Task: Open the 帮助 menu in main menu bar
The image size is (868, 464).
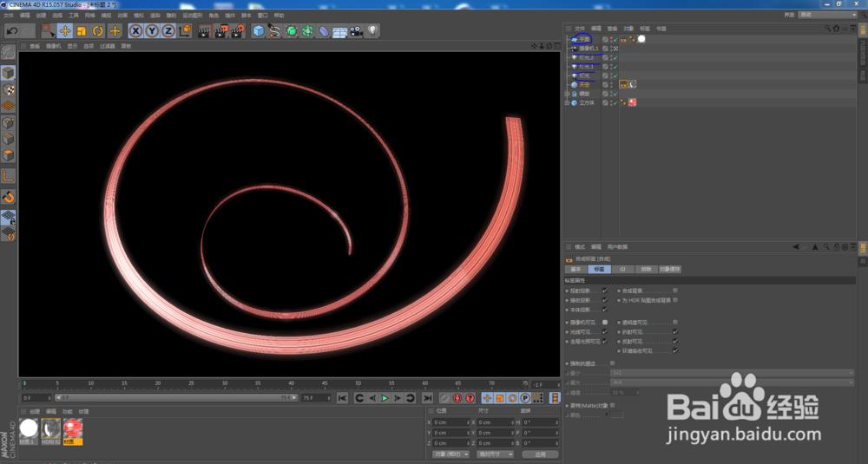Action: (279, 16)
